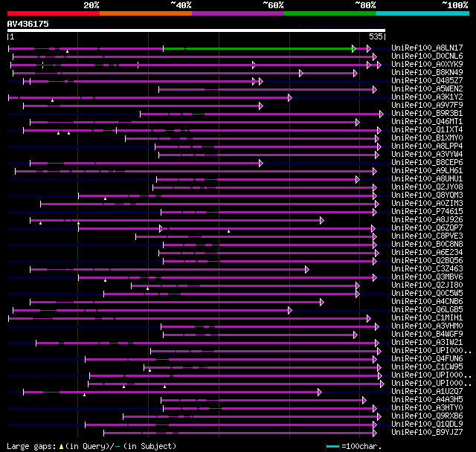This screenshot has width=476, height=452.
Task: Open UniRef100_A6E234 entry
Action: click(427, 253)
